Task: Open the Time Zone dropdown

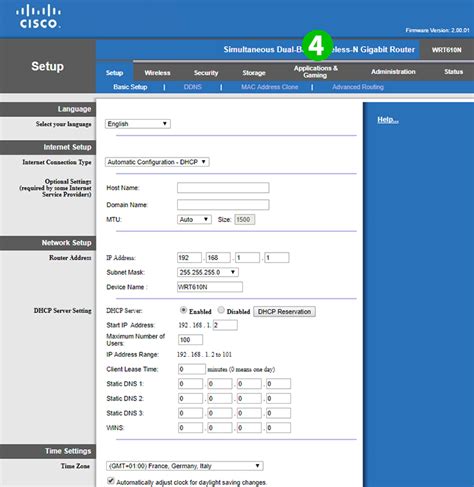Action: pyautogui.click(x=184, y=466)
